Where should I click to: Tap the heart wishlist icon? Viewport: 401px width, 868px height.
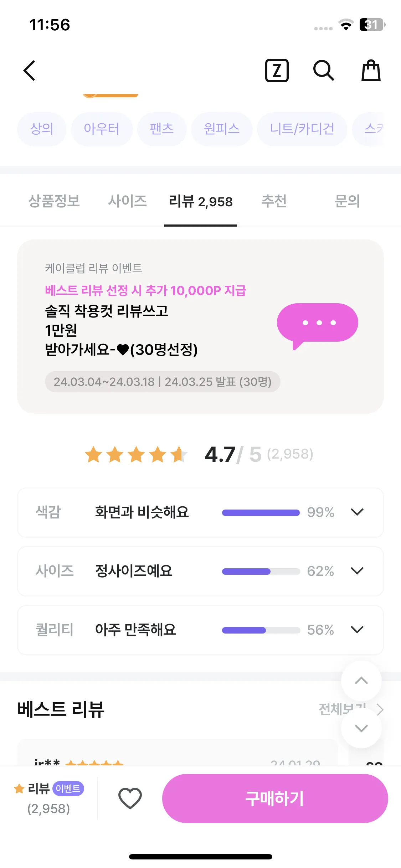(130, 798)
